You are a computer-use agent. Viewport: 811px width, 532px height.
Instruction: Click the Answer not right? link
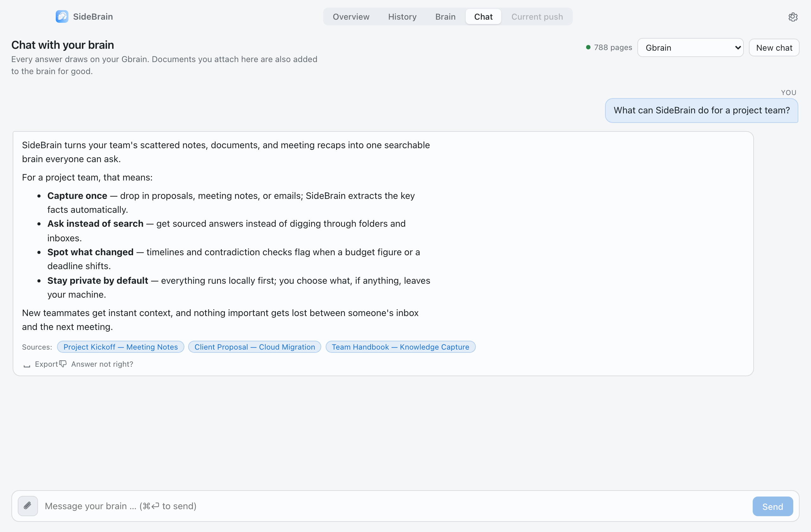coord(102,364)
